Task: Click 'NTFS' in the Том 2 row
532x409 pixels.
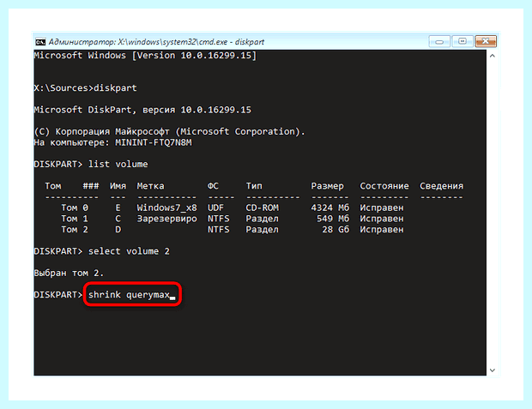Action: click(219, 229)
